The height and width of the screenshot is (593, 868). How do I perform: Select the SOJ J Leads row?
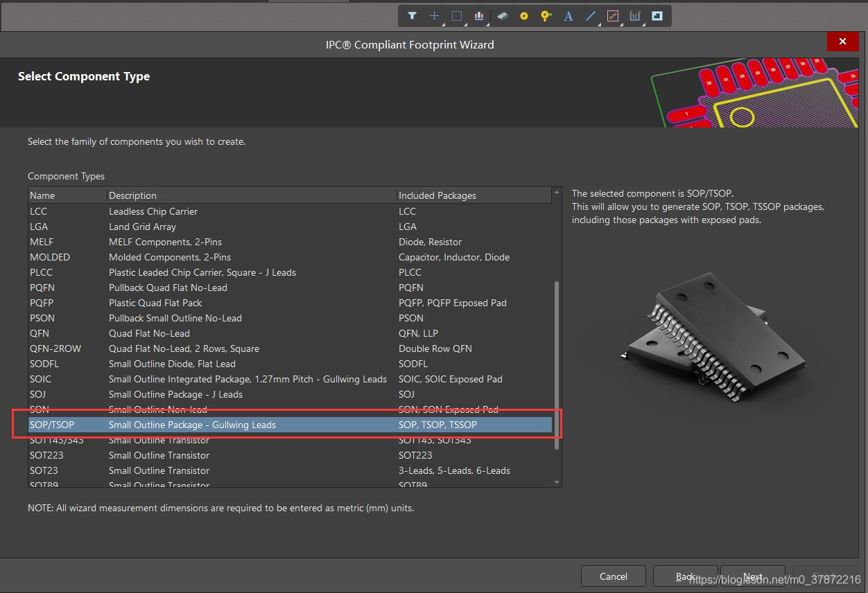pyautogui.click(x=290, y=394)
